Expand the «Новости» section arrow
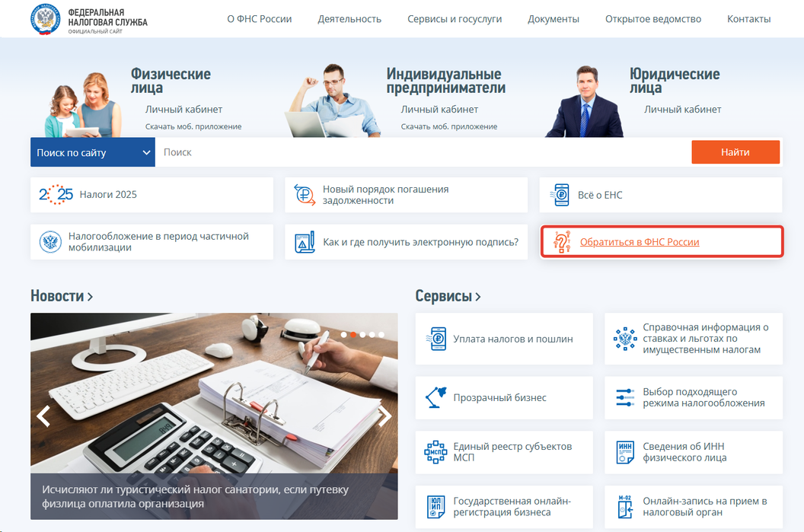 [x=90, y=296]
